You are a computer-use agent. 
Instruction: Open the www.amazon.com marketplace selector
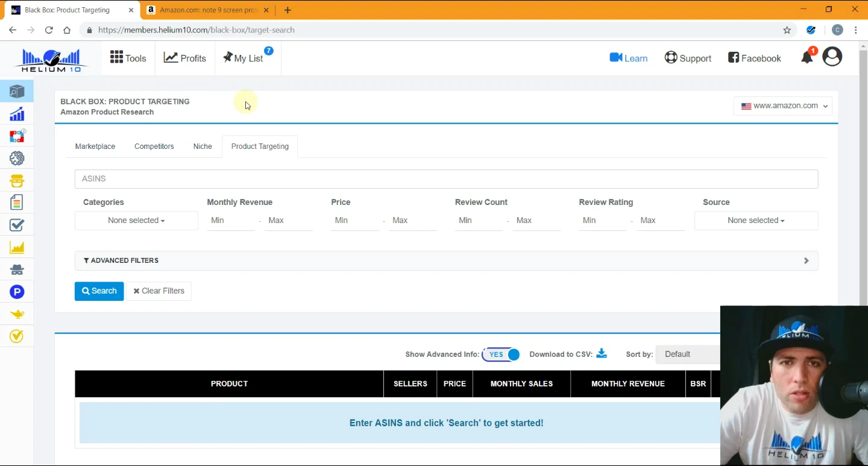click(x=782, y=105)
